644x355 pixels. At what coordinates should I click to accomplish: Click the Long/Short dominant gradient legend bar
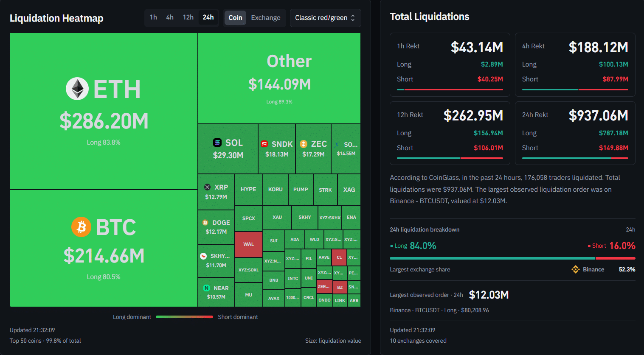184,317
